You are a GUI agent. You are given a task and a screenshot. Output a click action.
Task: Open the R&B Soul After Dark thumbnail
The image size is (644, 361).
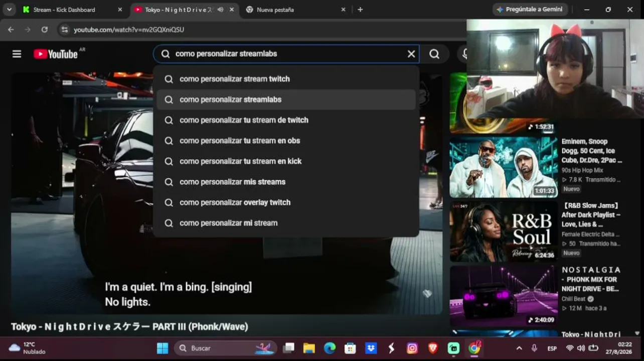504,231
